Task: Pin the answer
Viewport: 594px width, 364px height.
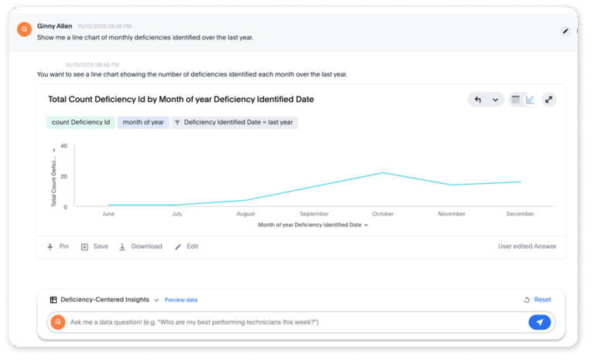Action: (x=58, y=247)
